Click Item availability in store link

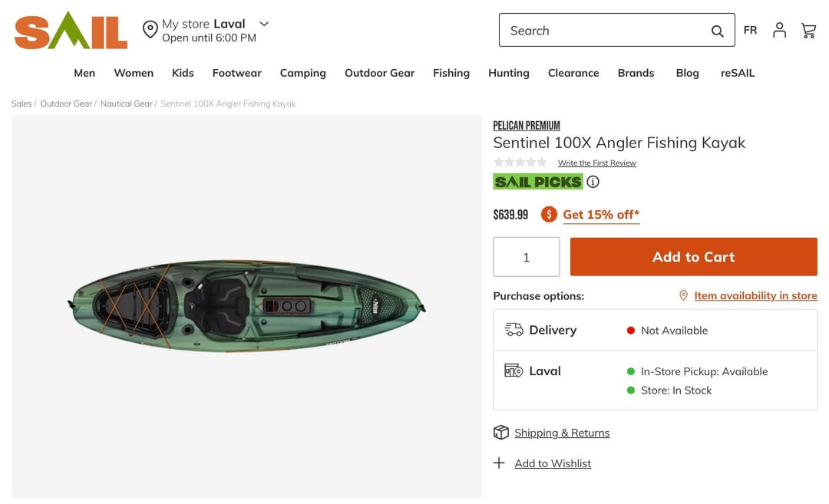coord(755,295)
